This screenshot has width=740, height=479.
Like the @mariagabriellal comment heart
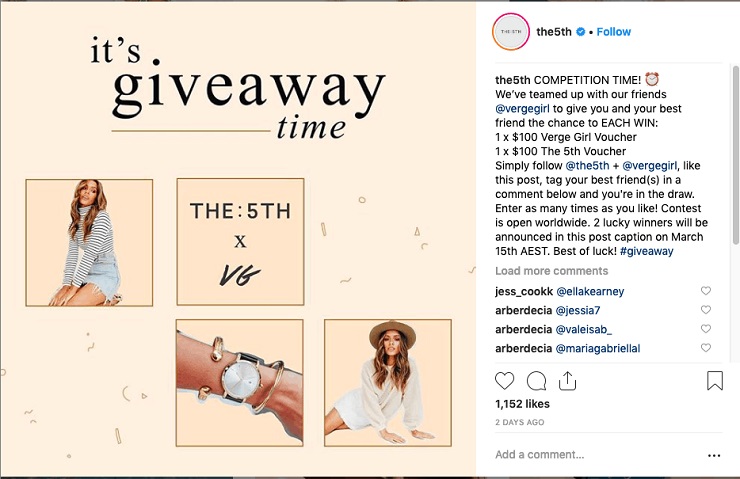pyautogui.click(x=706, y=348)
